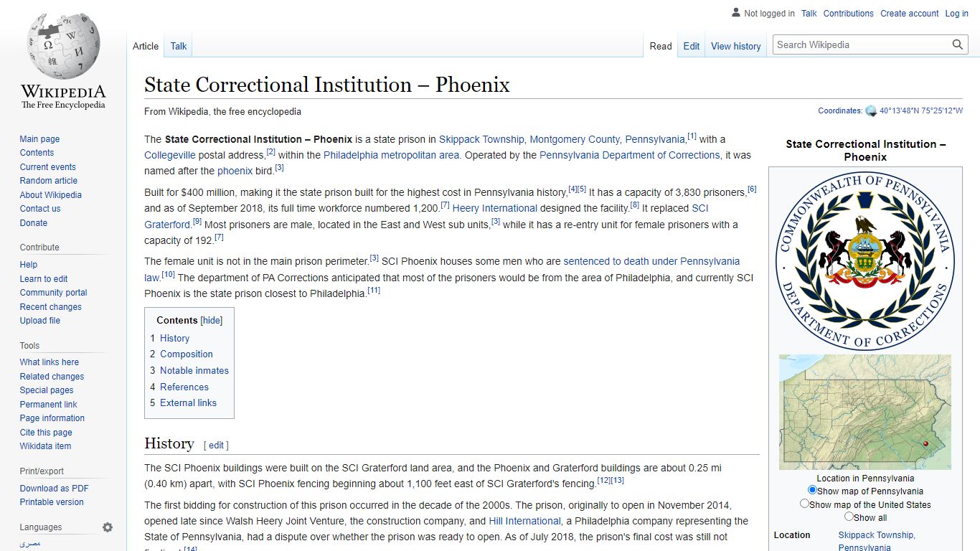Jump to References in Contents

click(x=184, y=387)
